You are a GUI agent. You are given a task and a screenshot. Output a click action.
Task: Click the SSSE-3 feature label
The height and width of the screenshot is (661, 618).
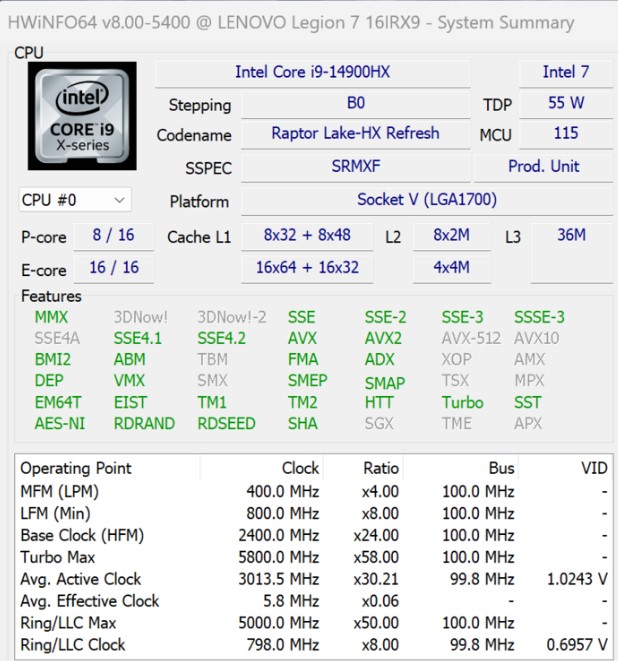(539, 317)
